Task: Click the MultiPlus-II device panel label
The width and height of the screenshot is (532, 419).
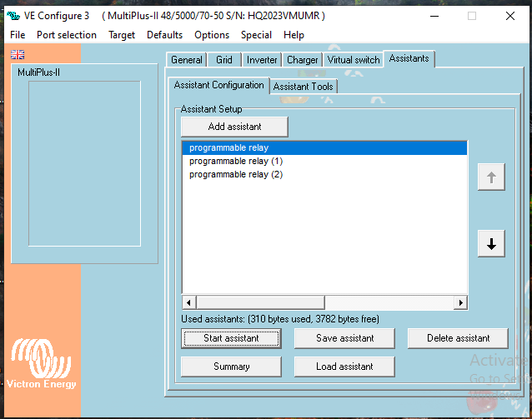Action: (38, 72)
